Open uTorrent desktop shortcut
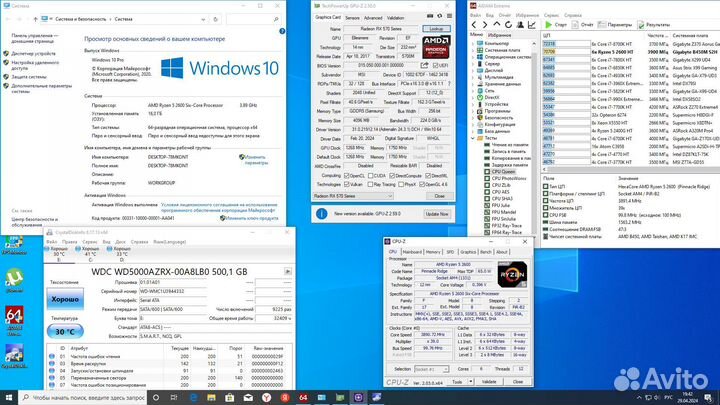 coord(14,280)
